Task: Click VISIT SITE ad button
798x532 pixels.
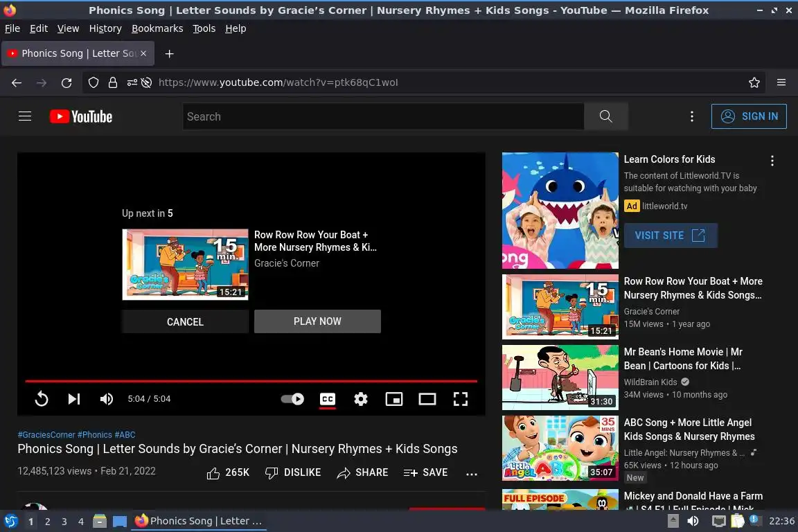Action: pyautogui.click(x=671, y=236)
